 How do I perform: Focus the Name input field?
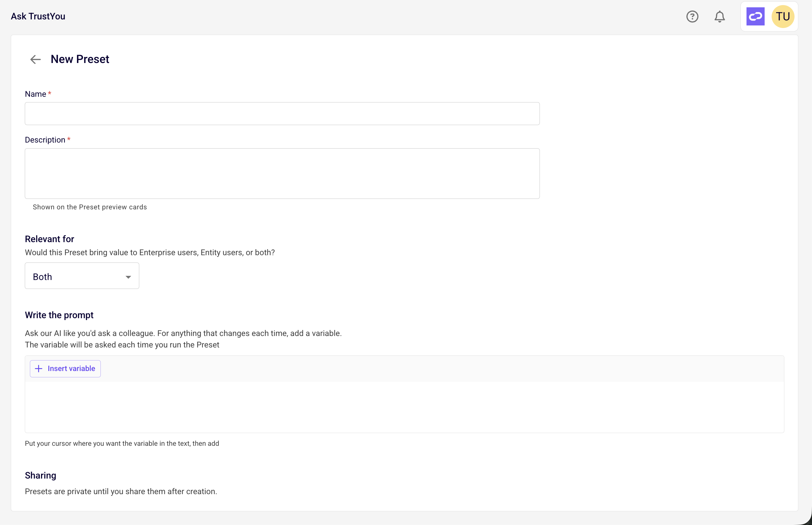(x=282, y=114)
